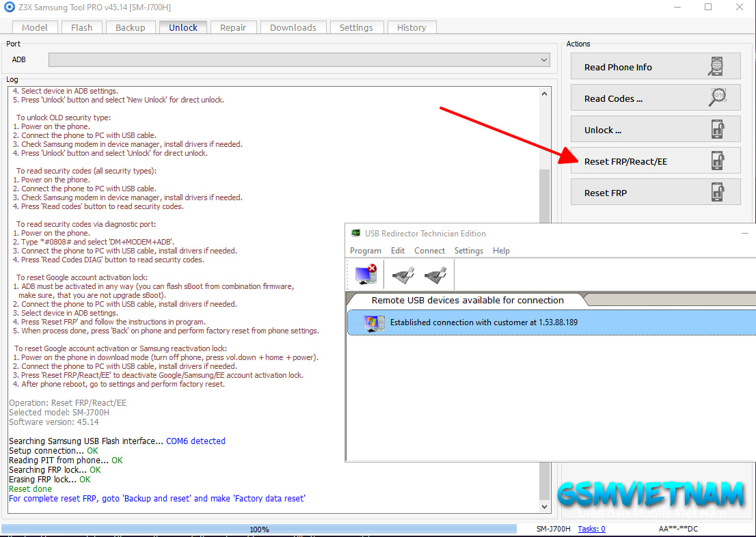Click the Reset FRP button
Image resolution: width=756 pixels, height=537 pixels.
click(656, 192)
